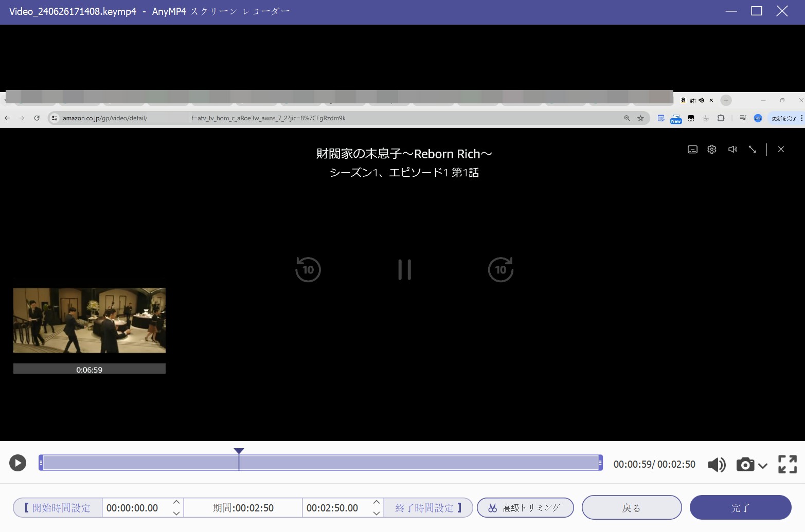Click the forward 10 seconds icon in video
The width and height of the screenshot is (805, 532).
(x=500, y=269)
